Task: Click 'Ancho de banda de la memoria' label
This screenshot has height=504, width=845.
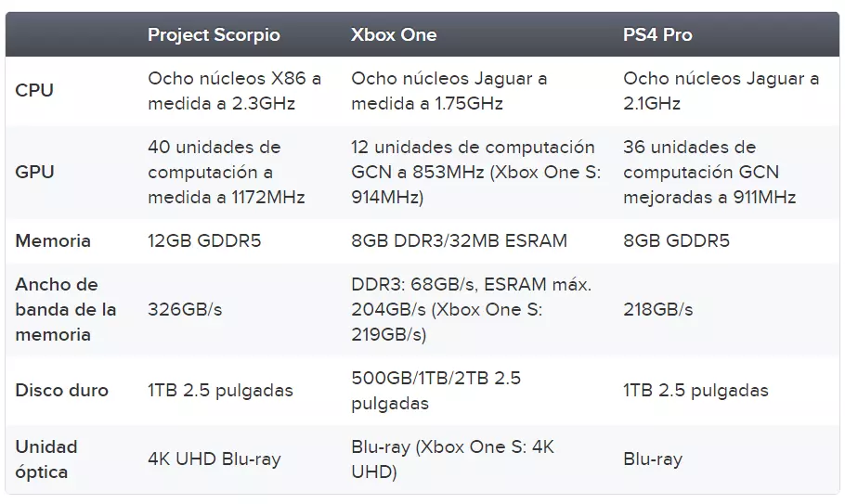Action: pos(66,310)
